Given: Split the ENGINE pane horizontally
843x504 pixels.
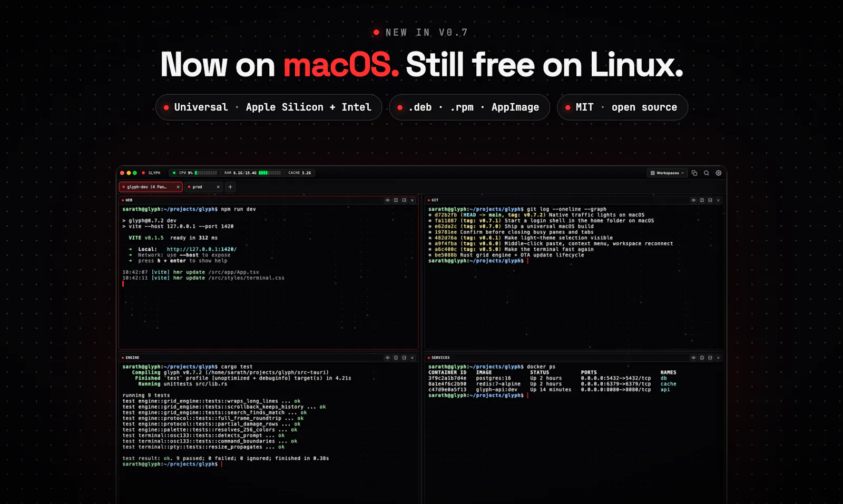Looking at the screenshot, I should pos(404,358).
